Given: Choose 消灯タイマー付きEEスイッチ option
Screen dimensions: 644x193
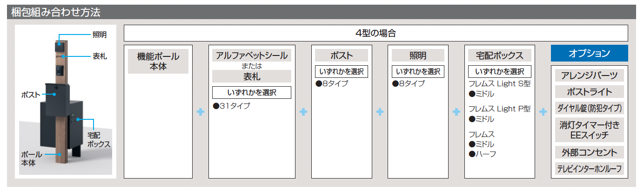Looking at the screenshot, I should tap(590, 130).
